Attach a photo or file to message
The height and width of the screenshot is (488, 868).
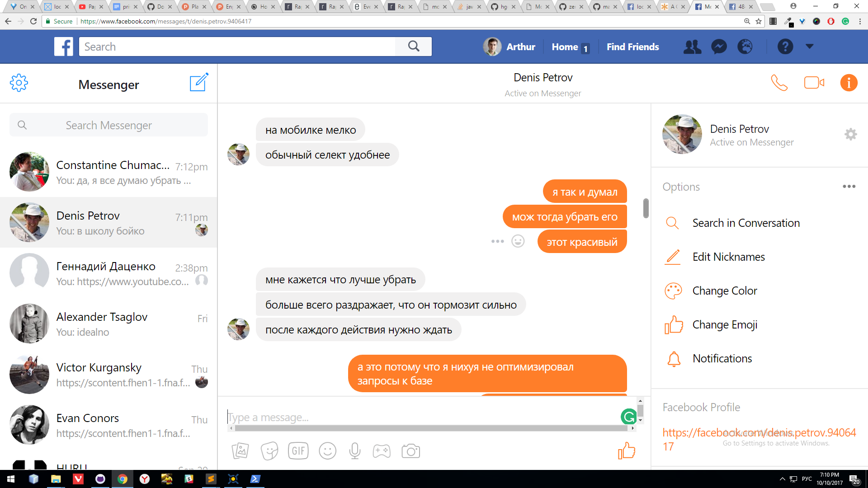[240, 451]
